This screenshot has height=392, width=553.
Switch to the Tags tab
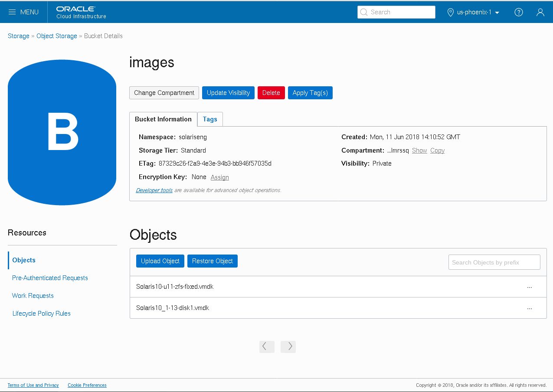click(210, 119)
